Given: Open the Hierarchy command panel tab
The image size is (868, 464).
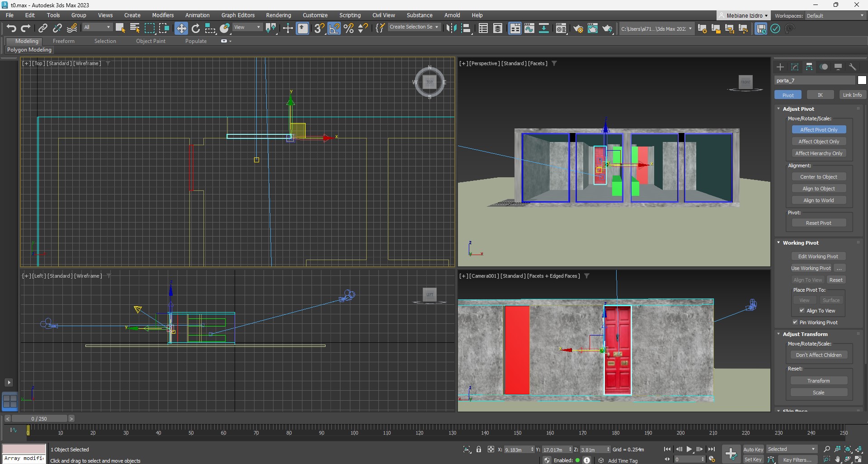Looking at the screenshot, I should (x=809, y=67).
